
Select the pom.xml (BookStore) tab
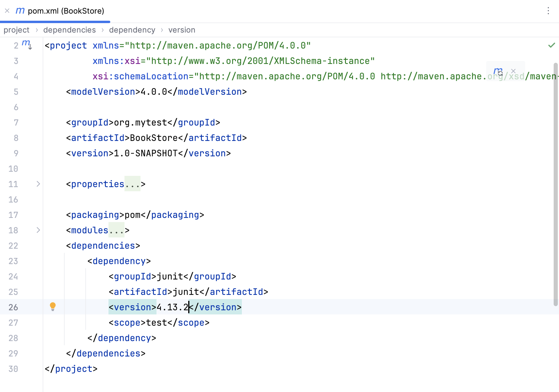pos(66,11)
